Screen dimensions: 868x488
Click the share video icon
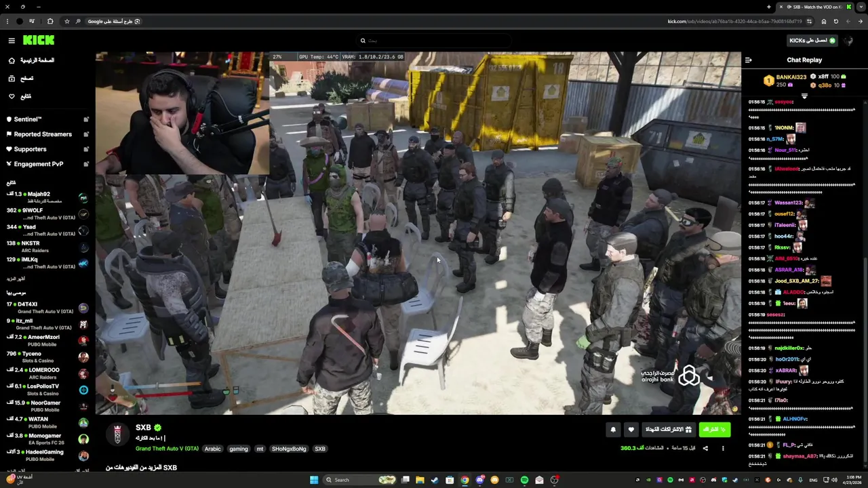(705, 448)
